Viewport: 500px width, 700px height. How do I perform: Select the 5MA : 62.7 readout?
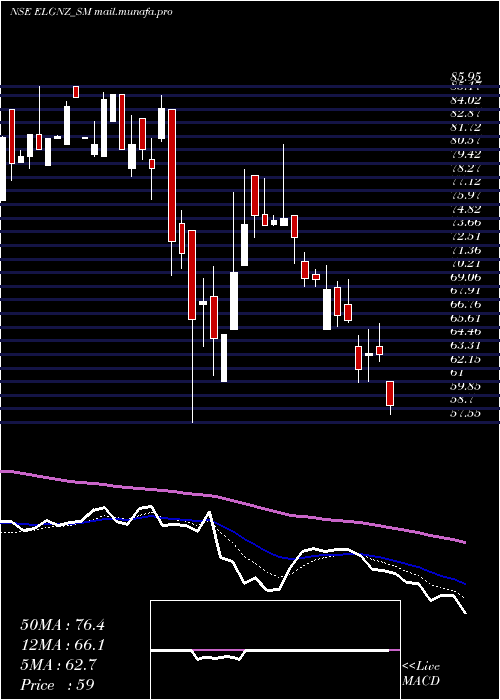coord(58,665)
